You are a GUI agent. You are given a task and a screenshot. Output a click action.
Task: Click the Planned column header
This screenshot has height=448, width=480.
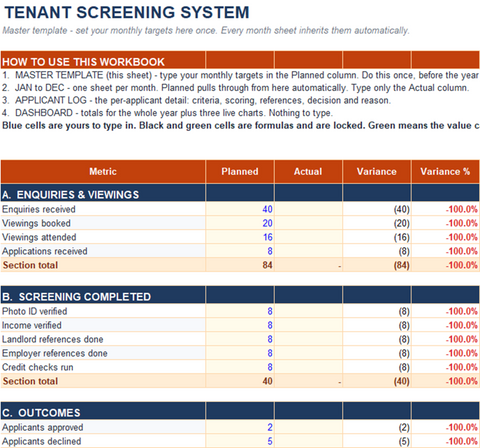[240, 171]
